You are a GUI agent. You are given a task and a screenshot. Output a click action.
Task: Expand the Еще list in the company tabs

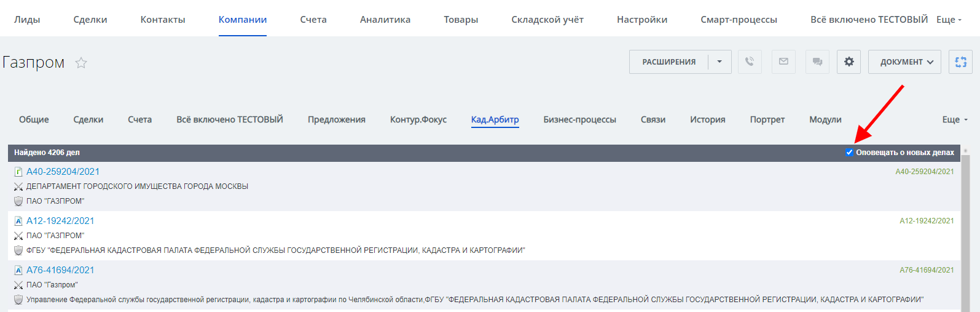pos(954,119)
